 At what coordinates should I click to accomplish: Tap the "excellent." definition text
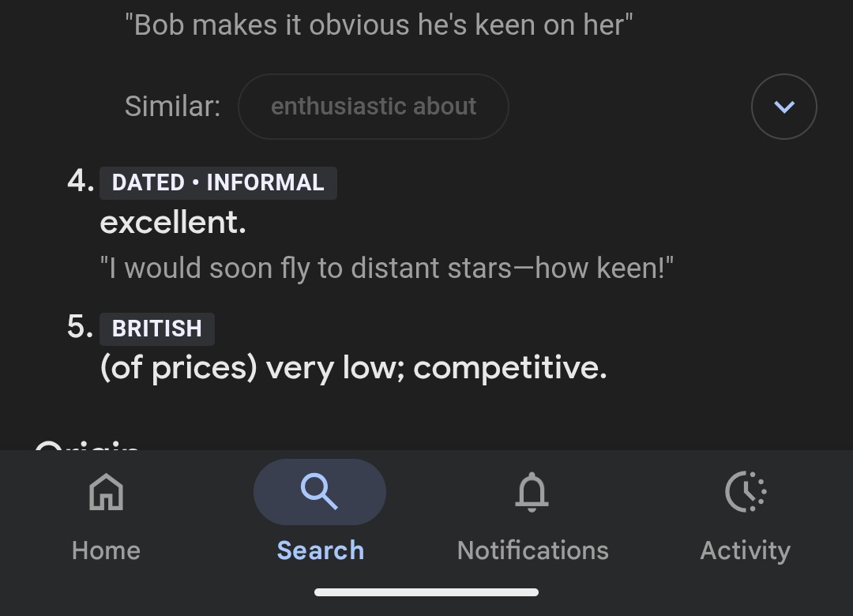click(x=173, y=223)
